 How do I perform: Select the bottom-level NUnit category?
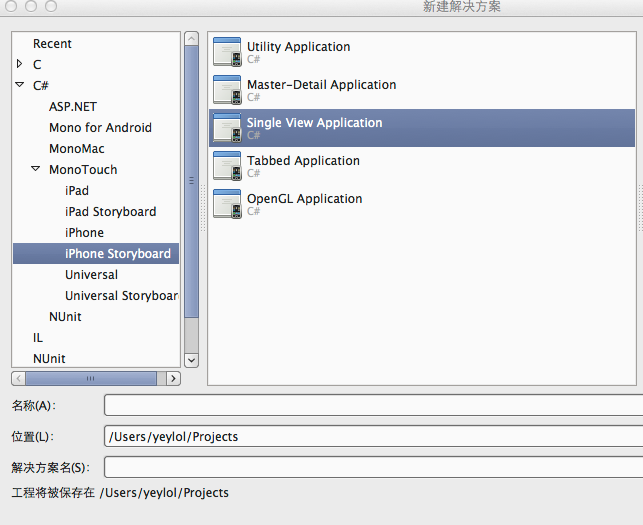[x=49, y=358]
